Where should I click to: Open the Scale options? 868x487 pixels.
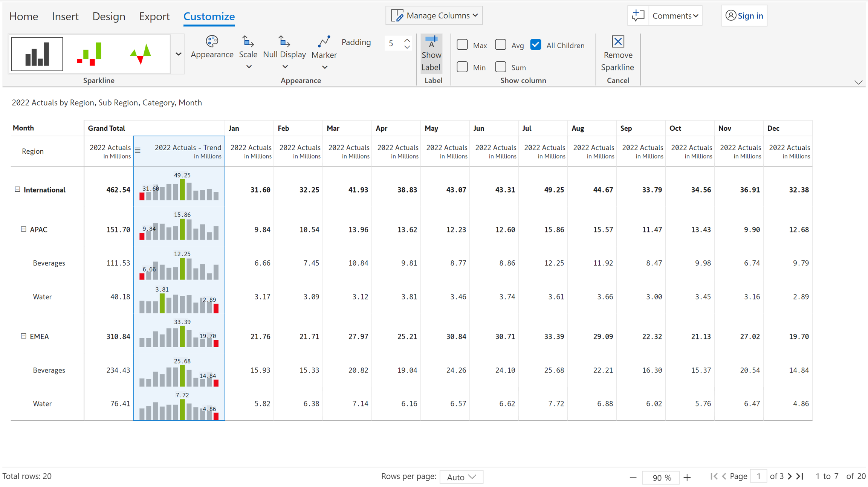tap(248, 52)
